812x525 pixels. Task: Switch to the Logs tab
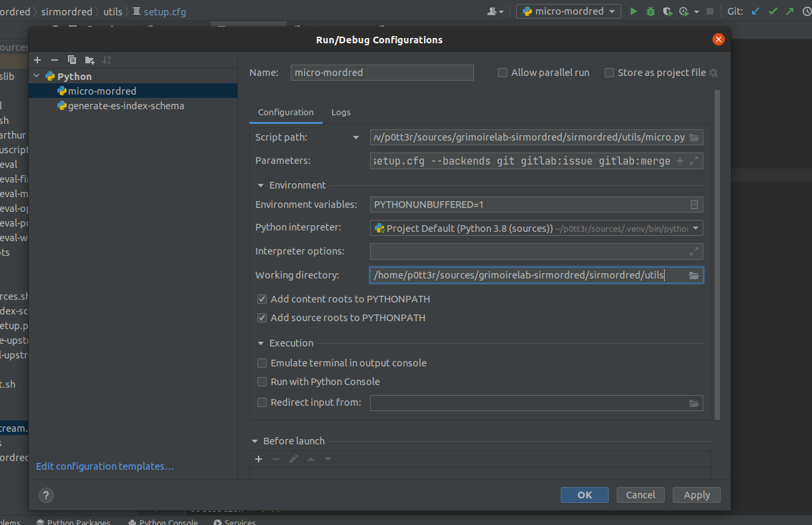pos(341,112)
